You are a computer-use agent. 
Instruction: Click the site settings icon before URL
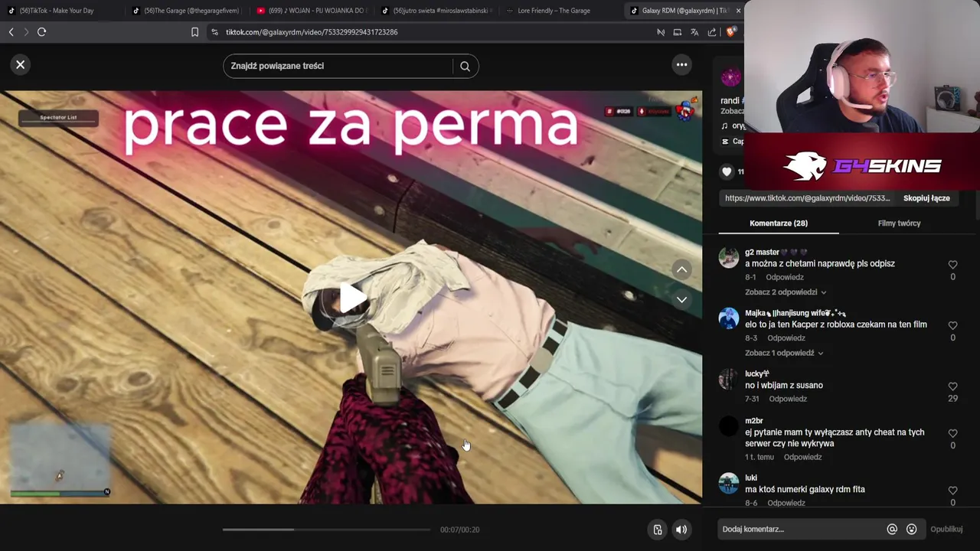pos(214,32)
